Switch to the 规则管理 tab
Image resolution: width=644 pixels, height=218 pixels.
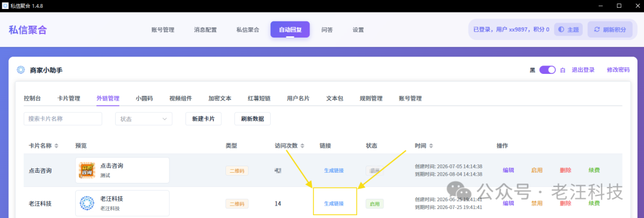point(371,98)
